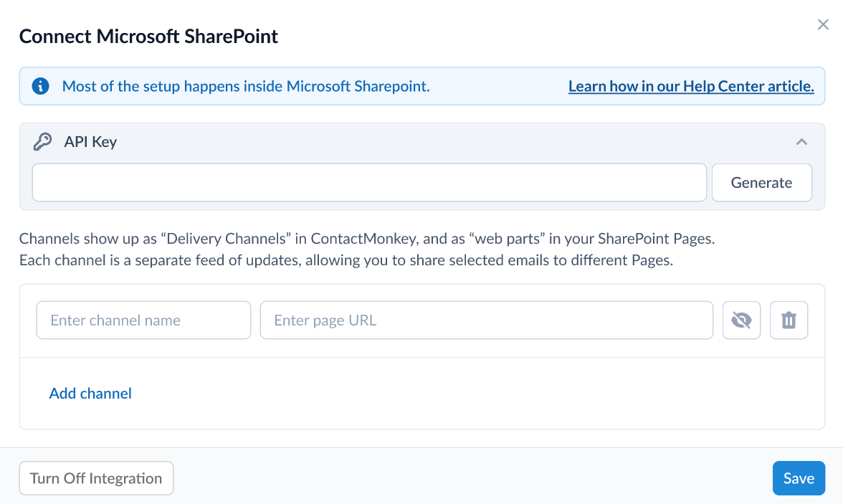Click Add channel to create a new feed
The image size is (843, 504).
click(90, 393)
